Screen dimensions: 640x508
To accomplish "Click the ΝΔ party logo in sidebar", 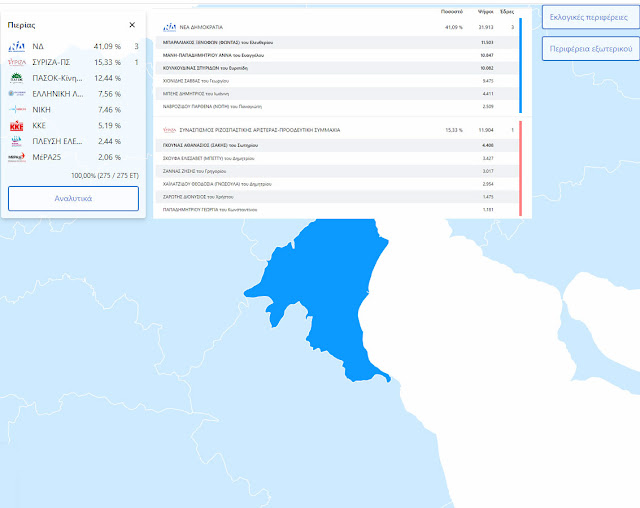I will [x=17, y=47].
